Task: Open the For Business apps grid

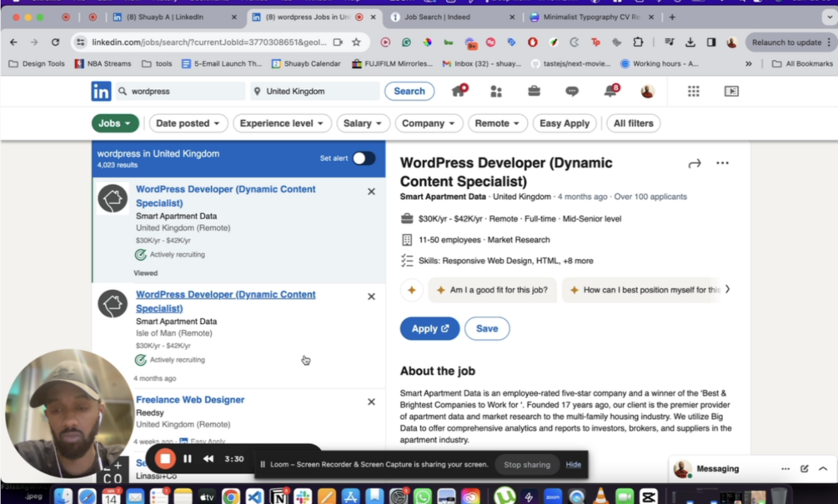Action: [x=693, y=92]
